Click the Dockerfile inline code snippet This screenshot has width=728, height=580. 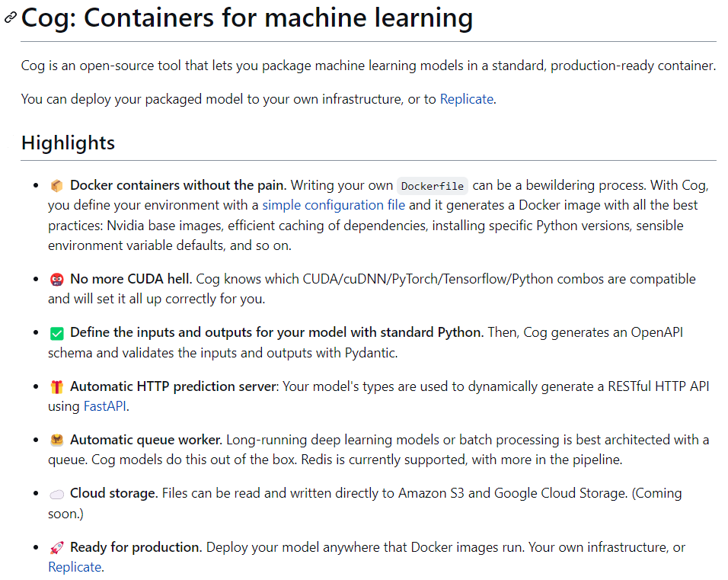coord(432,186)
